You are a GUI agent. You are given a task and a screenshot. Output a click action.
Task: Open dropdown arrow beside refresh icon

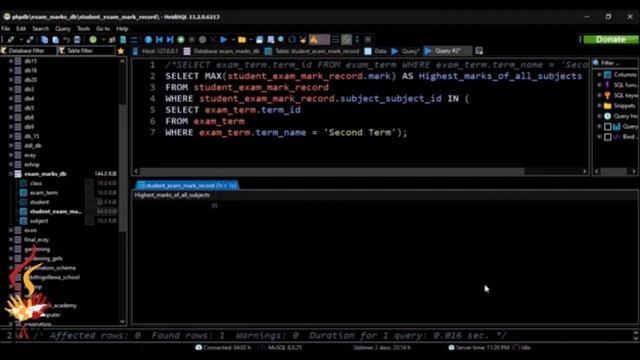103,40
